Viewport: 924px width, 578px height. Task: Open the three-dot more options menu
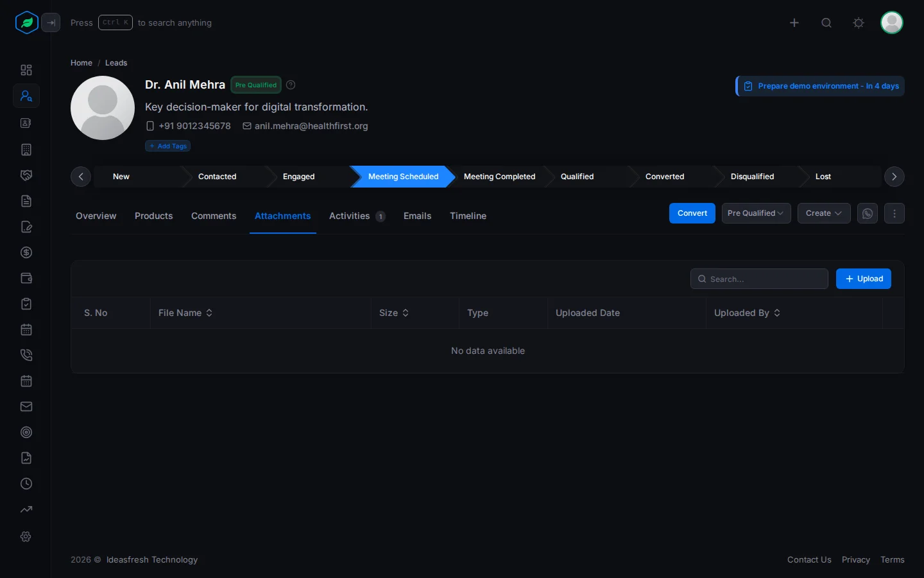pyautogui.click(x=894, y=213)
